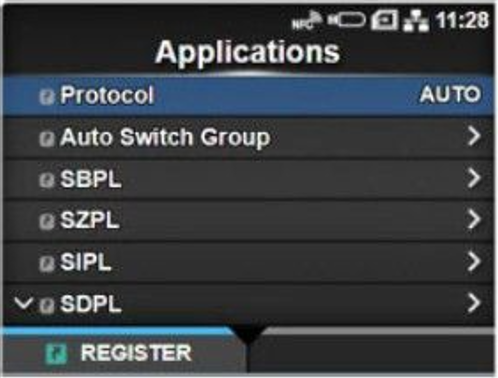Screen dimensions: 498x378
Task: Expand SDPL settings via right chevron
Action: pos(474,303)
